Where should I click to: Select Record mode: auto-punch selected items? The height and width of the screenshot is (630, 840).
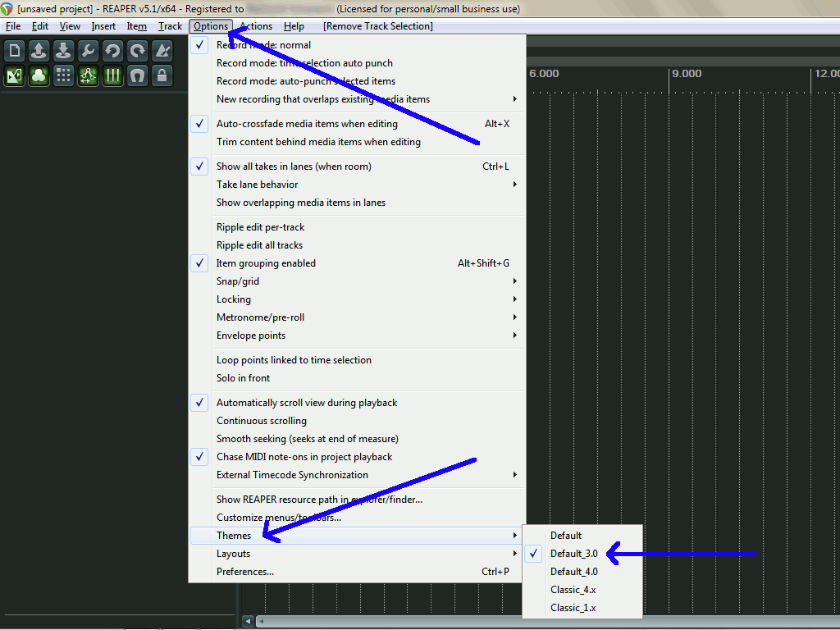pos(357,81)
